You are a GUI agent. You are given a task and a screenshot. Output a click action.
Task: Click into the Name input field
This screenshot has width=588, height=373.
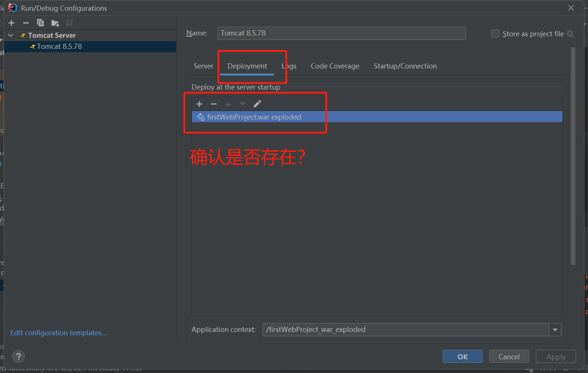point(341,33)
